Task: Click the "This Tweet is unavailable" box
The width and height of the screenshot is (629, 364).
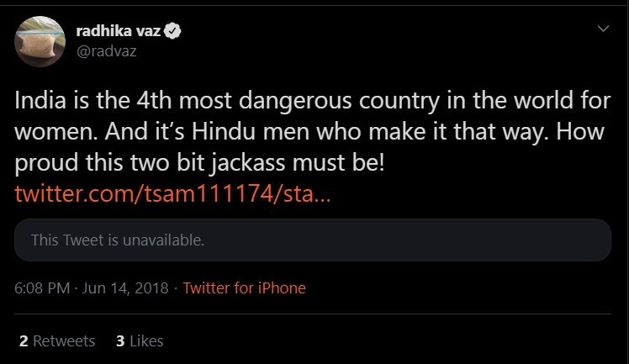Action: pos(312,240)
